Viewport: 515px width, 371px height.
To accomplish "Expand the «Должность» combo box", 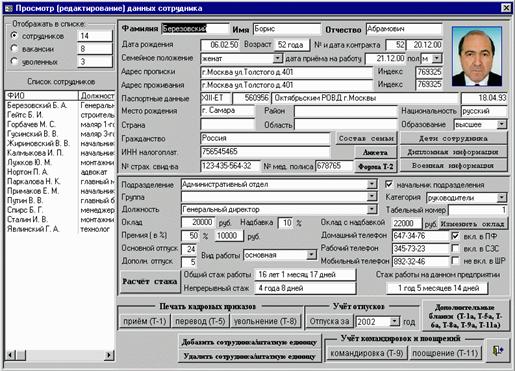I will (372, 210).
